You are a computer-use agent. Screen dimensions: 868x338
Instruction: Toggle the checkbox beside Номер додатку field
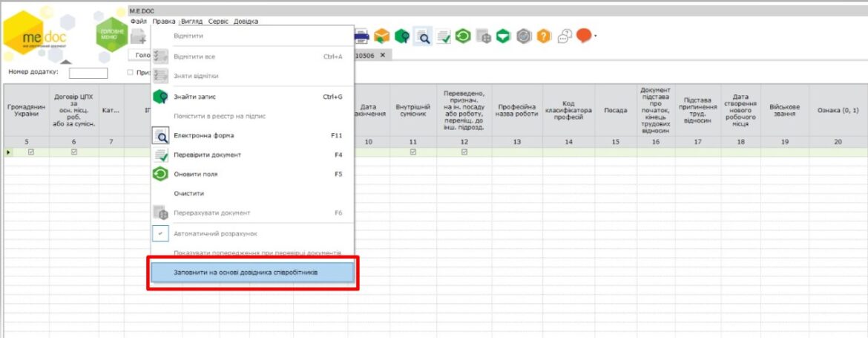(x=130, y=73)
